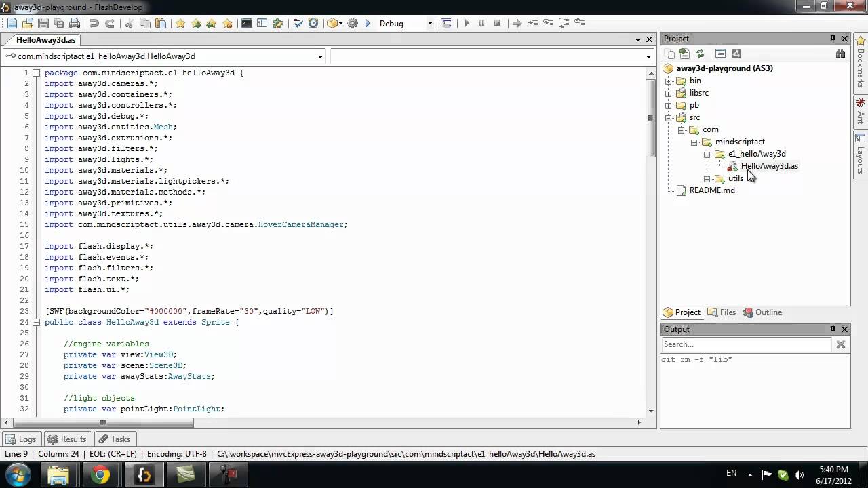Collapse the src folder
Image resolution: width=868 pixels, height=488 pixels.
tap(668, 118)
